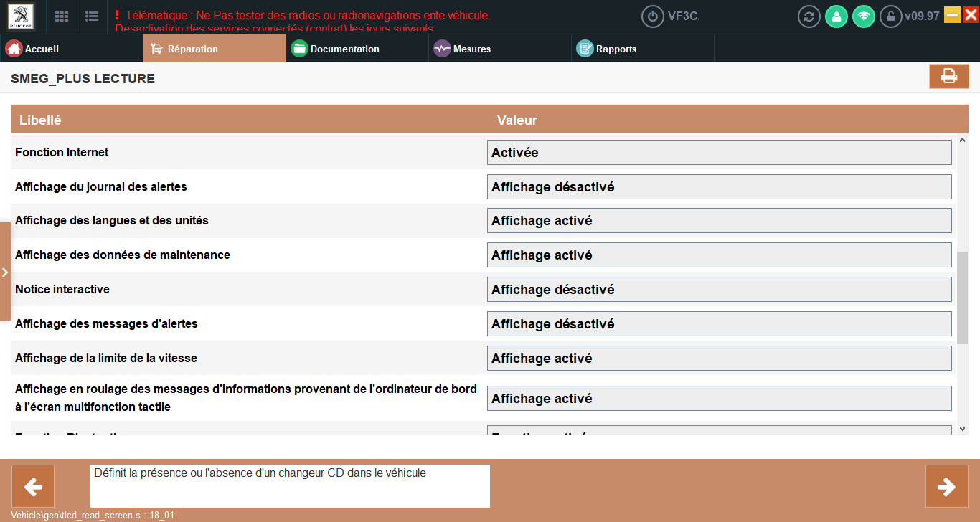
Task: Click the version label v09.97
Action: (922, 16)
